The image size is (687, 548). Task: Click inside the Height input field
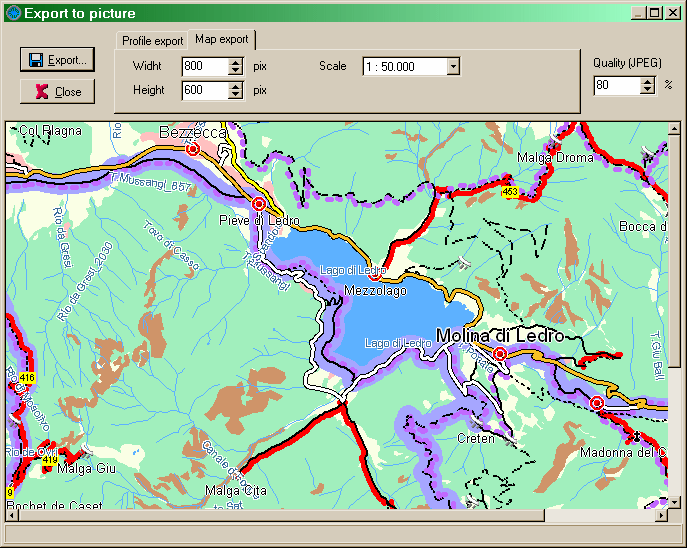coord(205,90)
